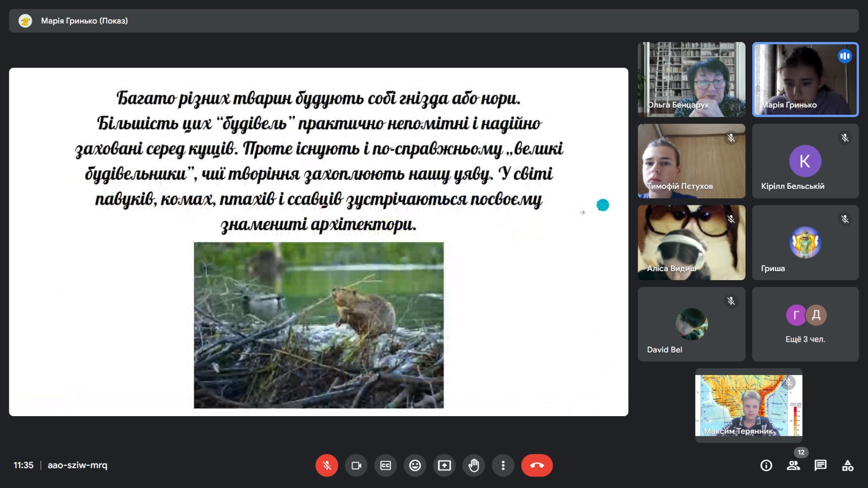The height and width of the screenshot is (488, 868).
Task: Open the activities panel
Action: point(847,465)
